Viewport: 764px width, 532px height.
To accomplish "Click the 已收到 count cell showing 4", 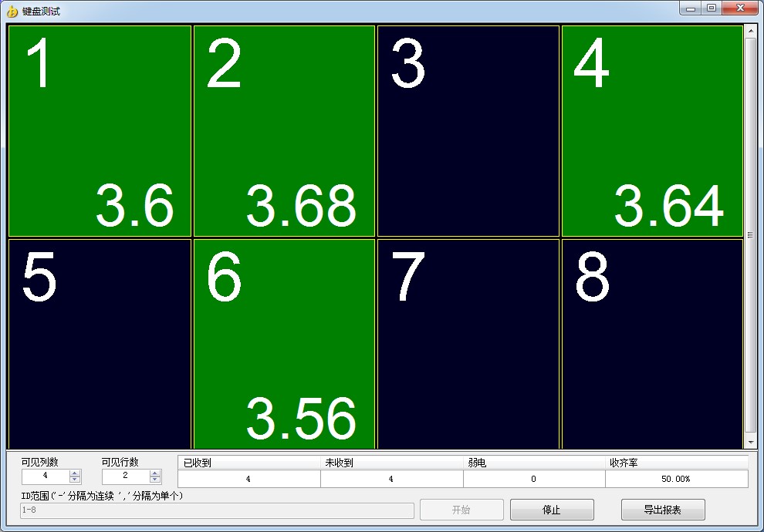I will (248, 479).
